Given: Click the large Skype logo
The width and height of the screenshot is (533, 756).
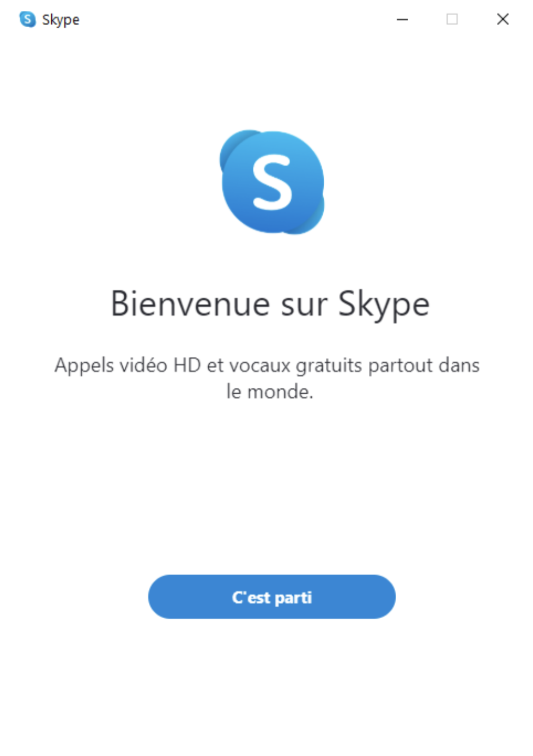Looking at the screenshot, I should (x=272, y=182).
